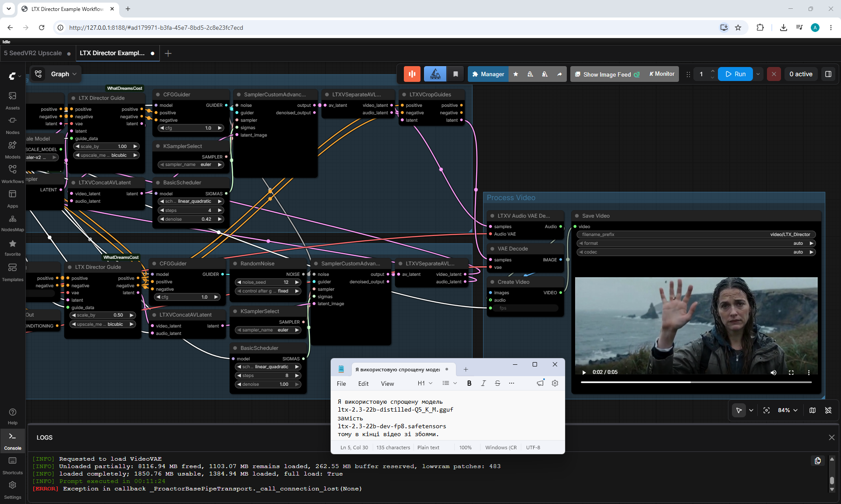Image resolution: width=841 pixels, height=504 pixels.
Task: Open the Save Video codec selector
Action: pyautogui.click(x=696, y=252)
